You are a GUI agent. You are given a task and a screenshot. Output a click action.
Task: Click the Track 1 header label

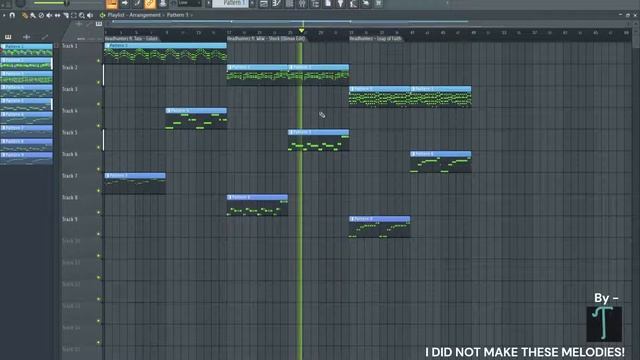(70, 46)
